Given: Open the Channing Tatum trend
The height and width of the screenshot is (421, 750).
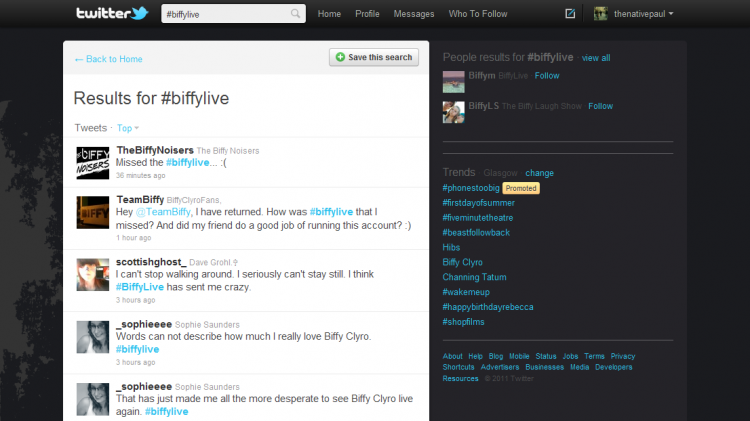Looking at the screenshot, I should pyautogui.click(x=474, y=277).
